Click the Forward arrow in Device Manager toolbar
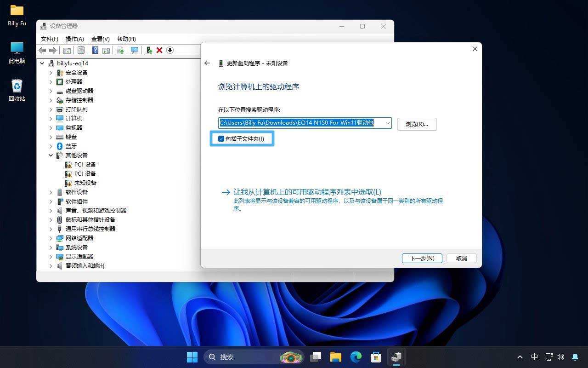 point(53,50)
